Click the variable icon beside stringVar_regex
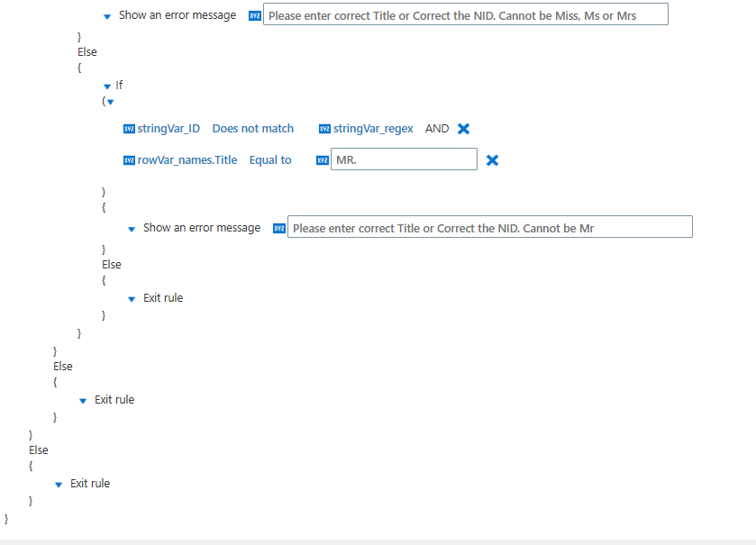 coord(325,129)
